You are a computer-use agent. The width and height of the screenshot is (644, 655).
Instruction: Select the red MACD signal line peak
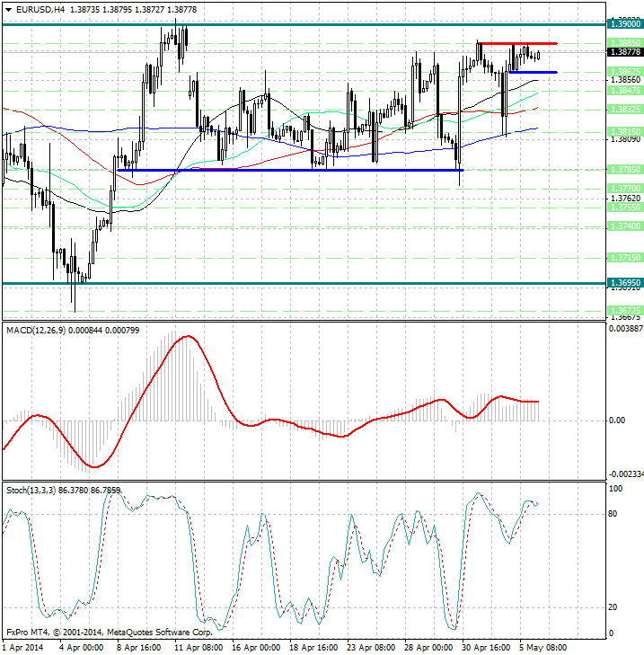coord(187,336)
